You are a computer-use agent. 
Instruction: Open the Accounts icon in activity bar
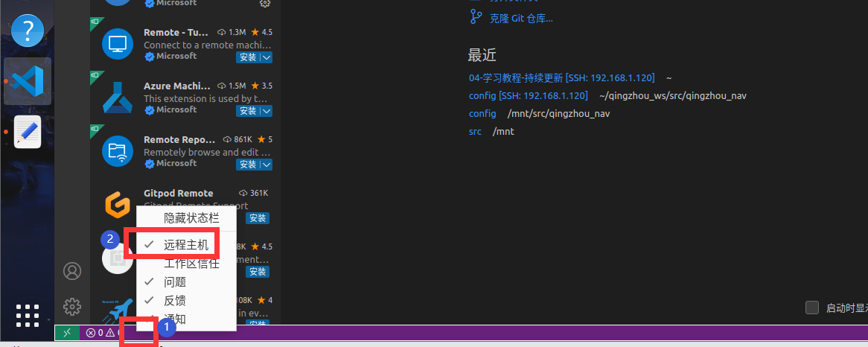pyautogui.click(x=72, y=271)
